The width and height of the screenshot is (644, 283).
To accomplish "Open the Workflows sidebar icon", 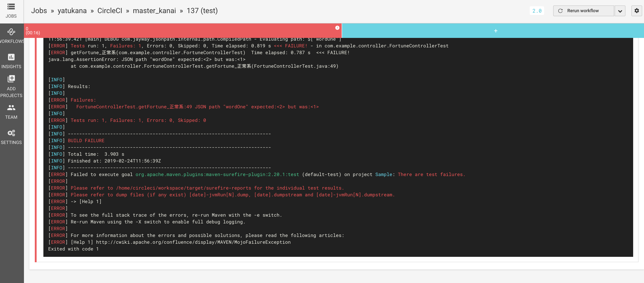I will click(11, 32).
